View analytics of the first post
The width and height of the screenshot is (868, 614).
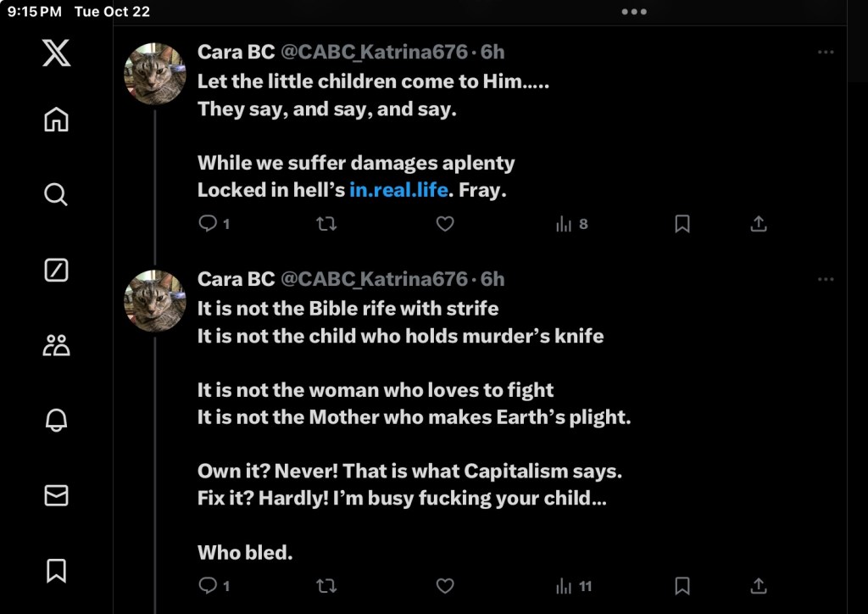point(572,224)
